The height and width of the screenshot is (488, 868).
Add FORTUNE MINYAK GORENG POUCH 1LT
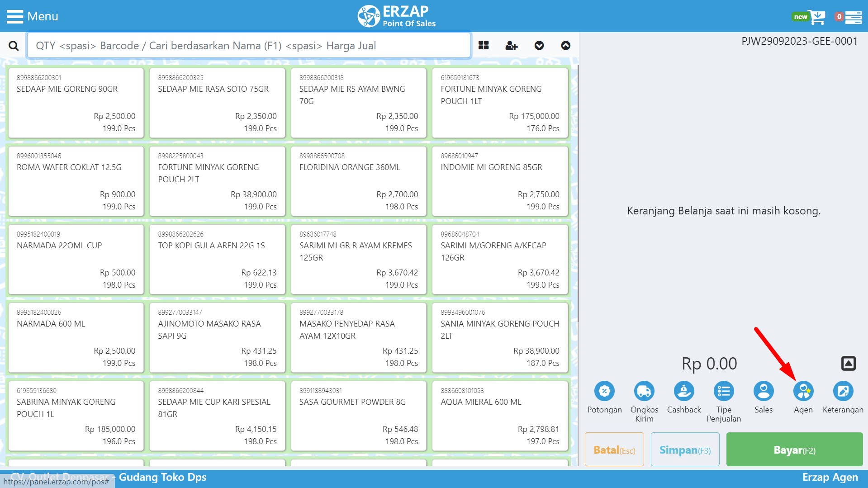pos(500,103)
